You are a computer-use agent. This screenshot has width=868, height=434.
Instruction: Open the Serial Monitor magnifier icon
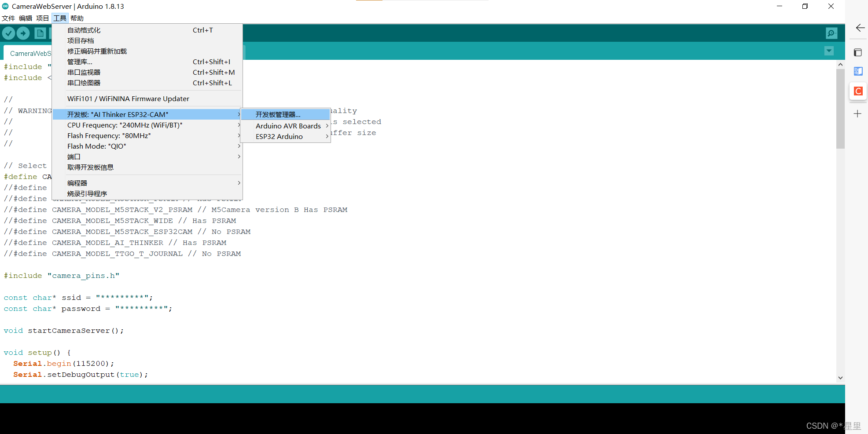[831, 33]
